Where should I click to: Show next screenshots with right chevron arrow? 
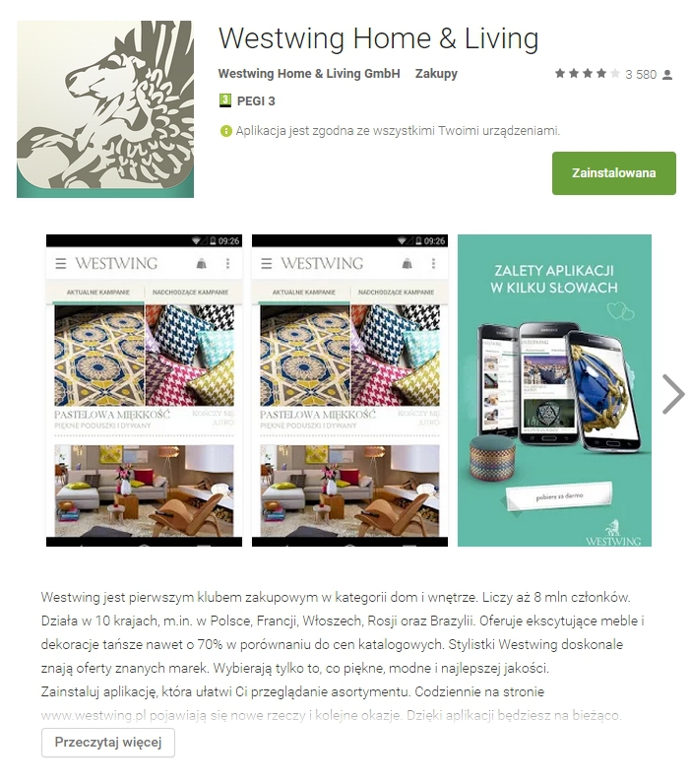(673, 394)
